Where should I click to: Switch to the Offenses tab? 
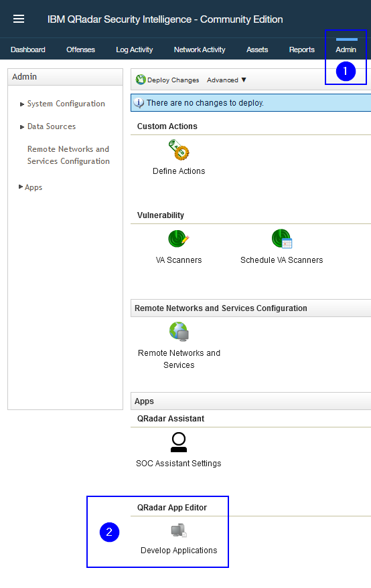(x=80, y=50)
